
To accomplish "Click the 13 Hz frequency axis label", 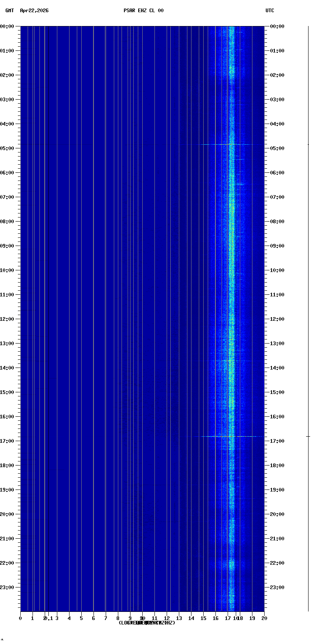I will [179, 618].
